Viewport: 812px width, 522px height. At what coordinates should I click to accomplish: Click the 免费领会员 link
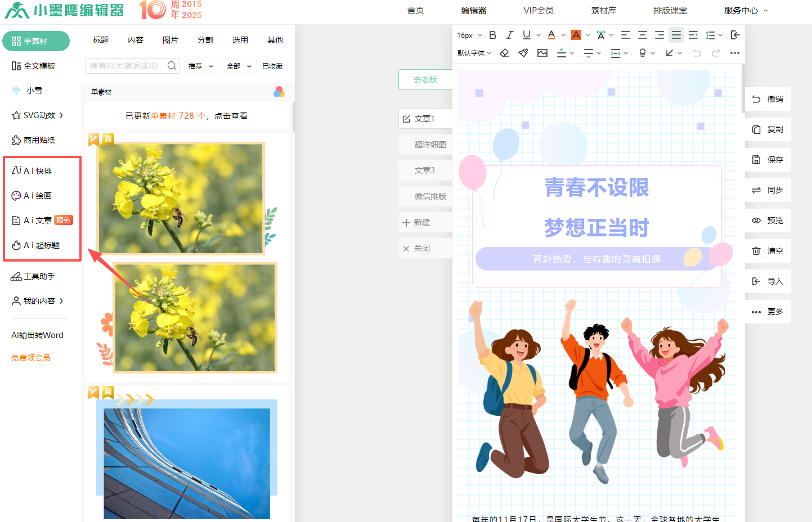(31, 358)
